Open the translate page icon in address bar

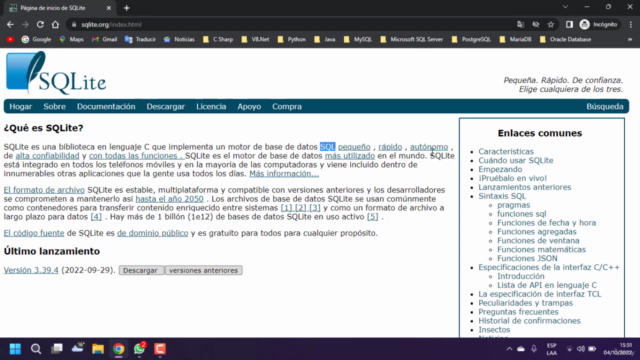520,24
